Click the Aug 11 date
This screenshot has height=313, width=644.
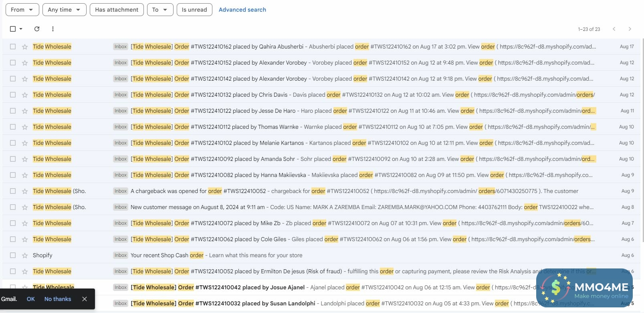[x=627, y=111]
